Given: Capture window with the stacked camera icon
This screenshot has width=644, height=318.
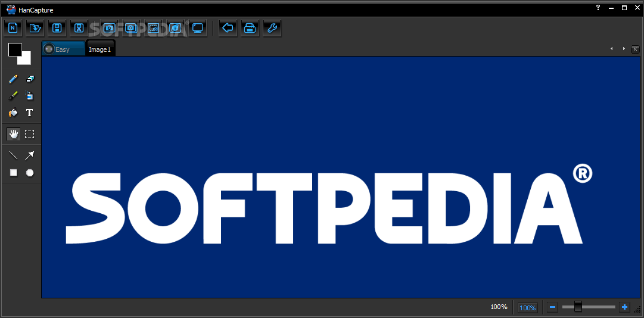Looking at the screenshot, I should (132, 28).
